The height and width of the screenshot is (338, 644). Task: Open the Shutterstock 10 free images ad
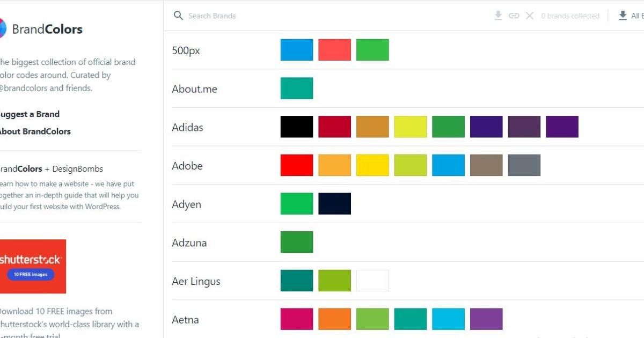pos(33,266)
